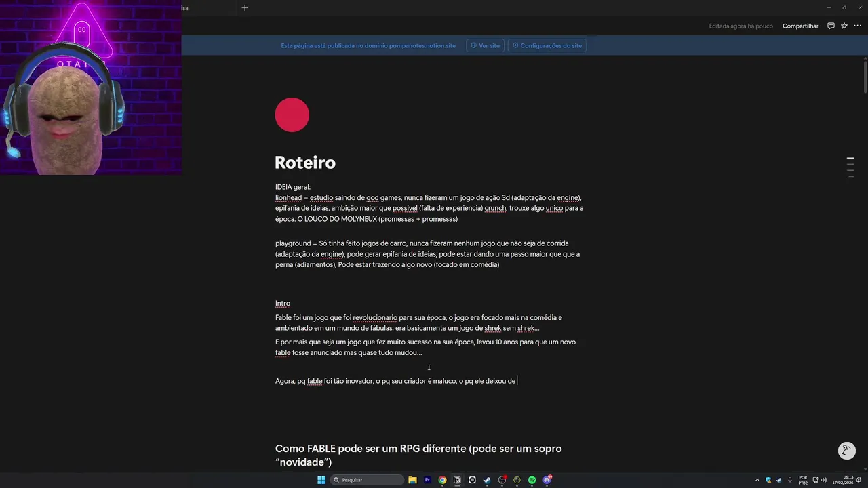Open the page comments icon

[831, 26]
